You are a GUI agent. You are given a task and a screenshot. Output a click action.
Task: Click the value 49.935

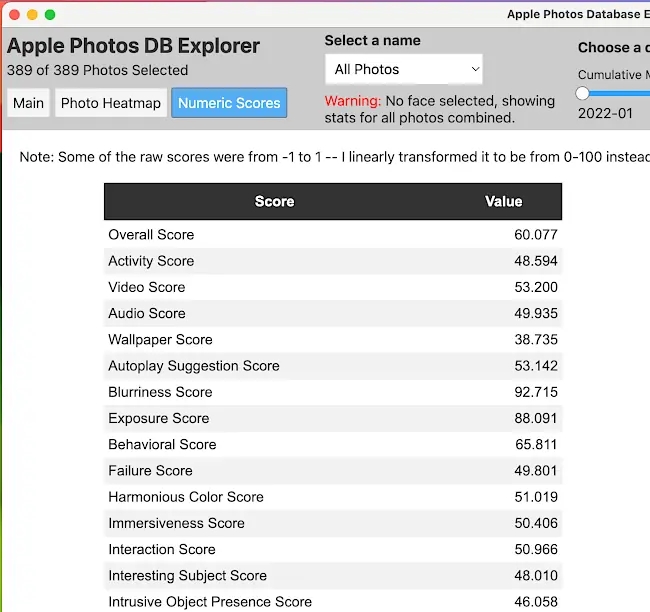coord(536,313)
